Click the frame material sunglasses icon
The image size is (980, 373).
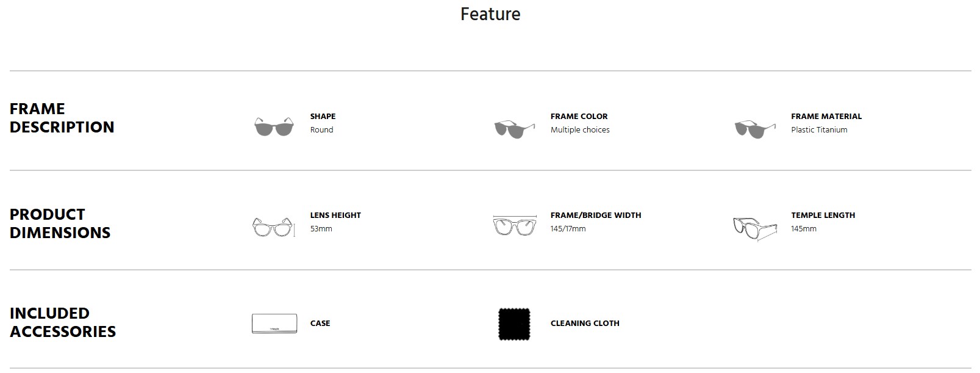[x=755, y=129]
